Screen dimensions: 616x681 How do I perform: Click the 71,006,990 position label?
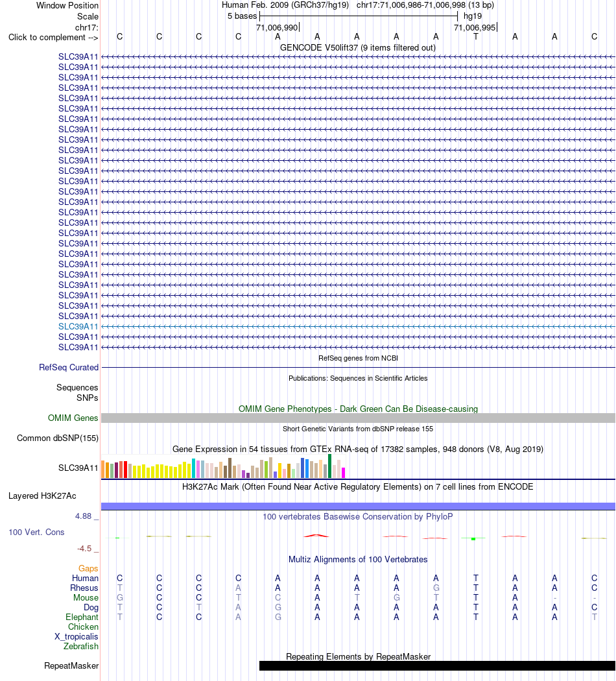point(277,28)
